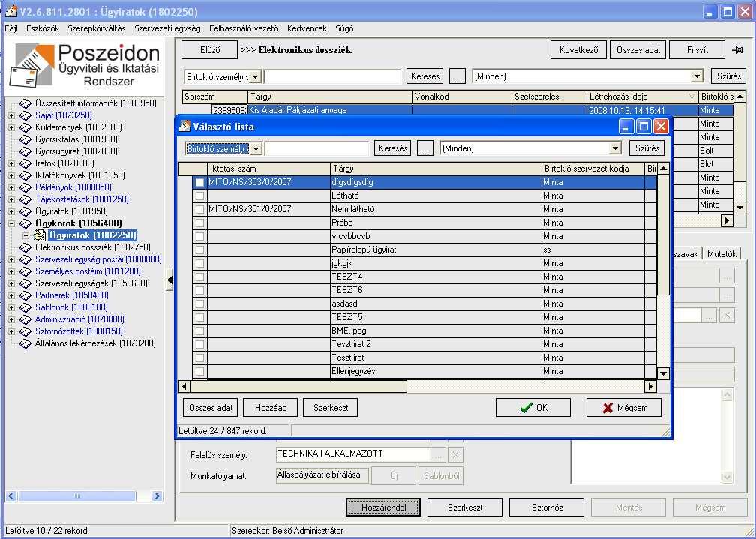756x539 pixels.
Task: Open the Birtokló személy dropdown in Választó lista
Action: coord(256,149)
